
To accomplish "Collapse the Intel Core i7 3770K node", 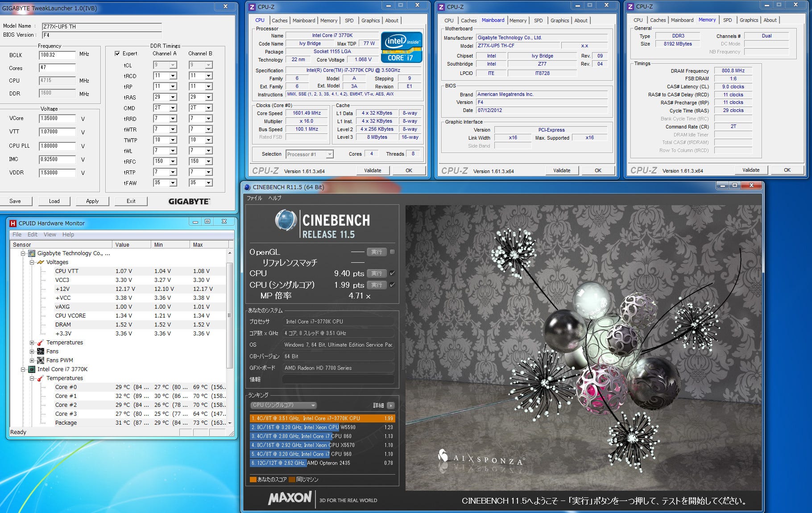I will 23,369.
